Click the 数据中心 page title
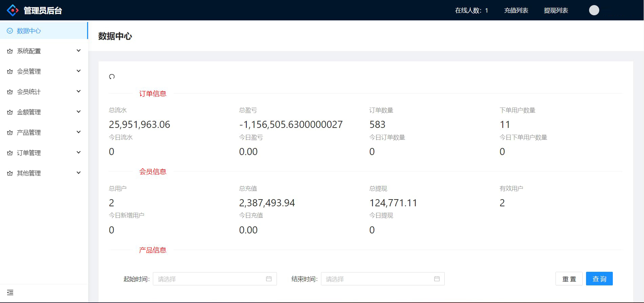This screenshot has height=303, width=644. pyautogui.click(x=115, y=36)
